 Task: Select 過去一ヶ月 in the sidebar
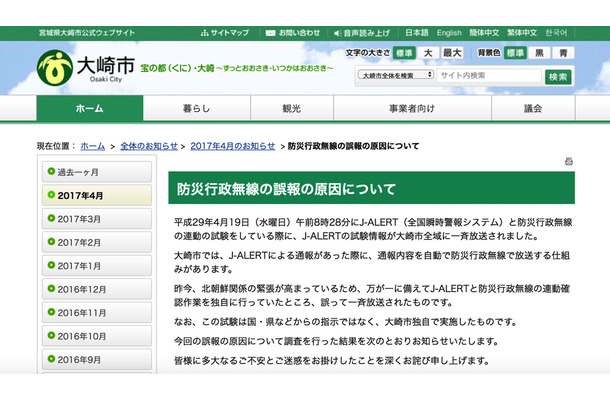tap(97, 172)
